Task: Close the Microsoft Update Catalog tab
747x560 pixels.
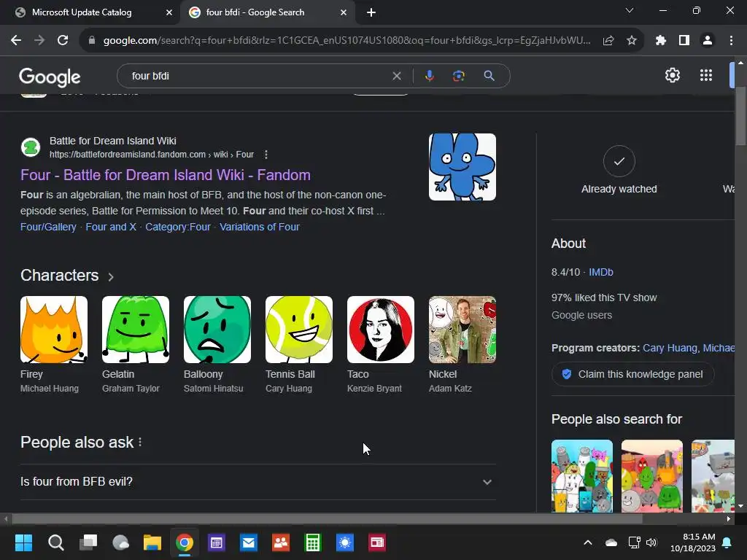Action: pos(169,12)
